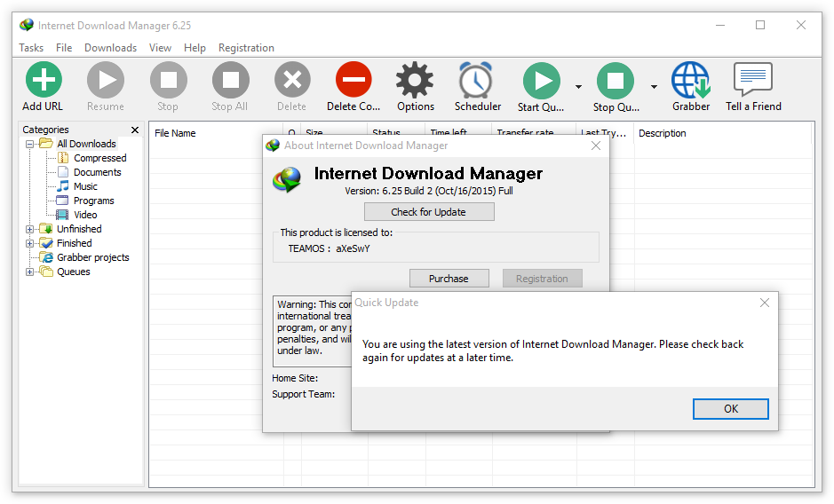Click the Documents tree item label
834x504 pixels.
98,172
